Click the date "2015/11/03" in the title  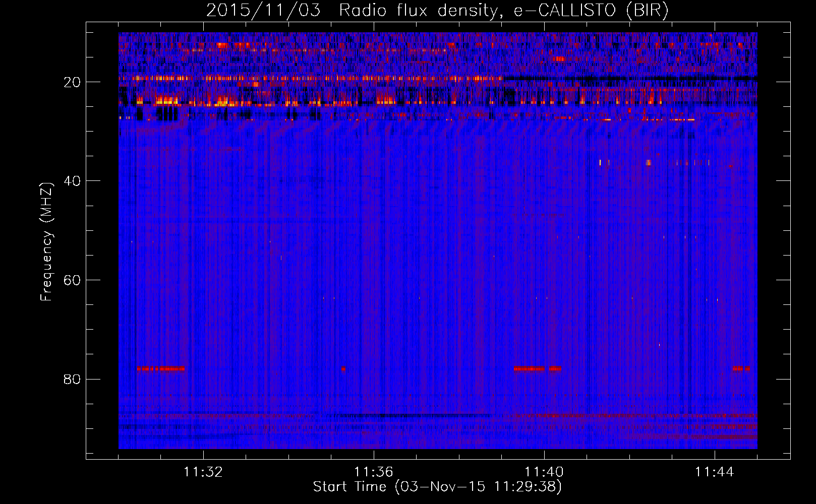(263, 11)
